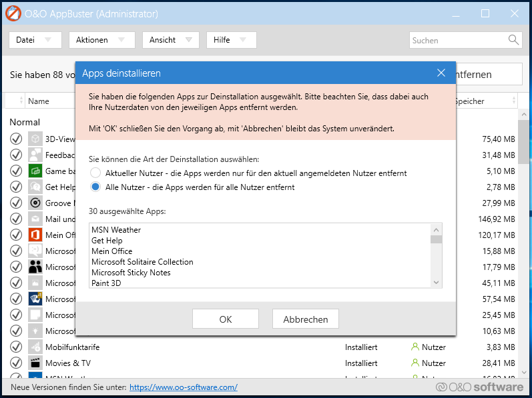The image size is (532, 398).
Task: Select the 'Aktueller Nutzer' radio option
Action: tap(96, 173)
